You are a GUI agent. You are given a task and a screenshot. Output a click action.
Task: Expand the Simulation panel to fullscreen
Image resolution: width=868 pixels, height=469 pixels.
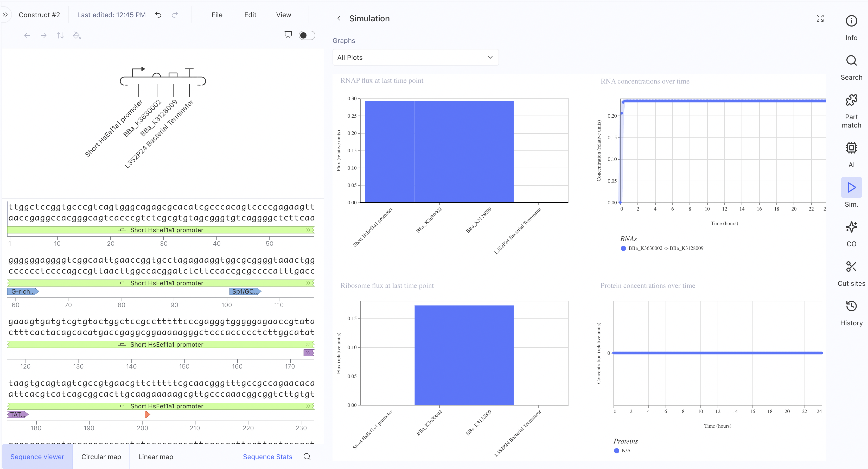pyautogui.click(x=820, y=18)
